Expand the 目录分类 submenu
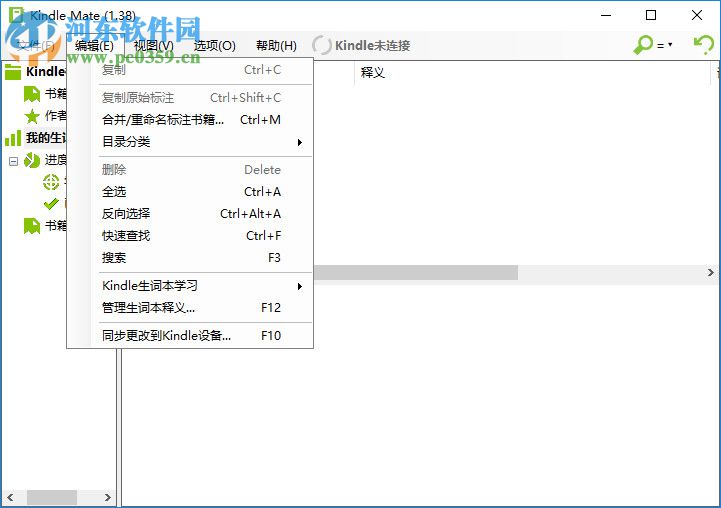 point(191,142)
